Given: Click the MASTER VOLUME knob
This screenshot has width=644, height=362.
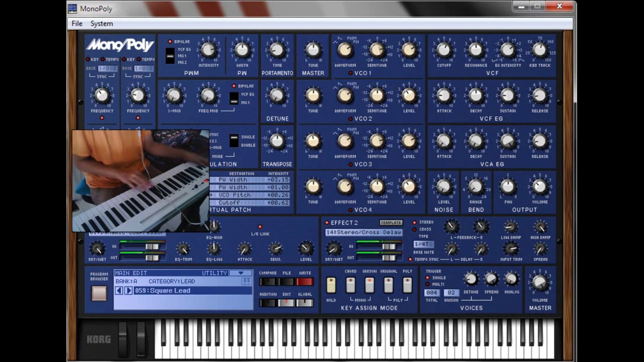Looking at the screenshot, I should [x=540, y=283].
